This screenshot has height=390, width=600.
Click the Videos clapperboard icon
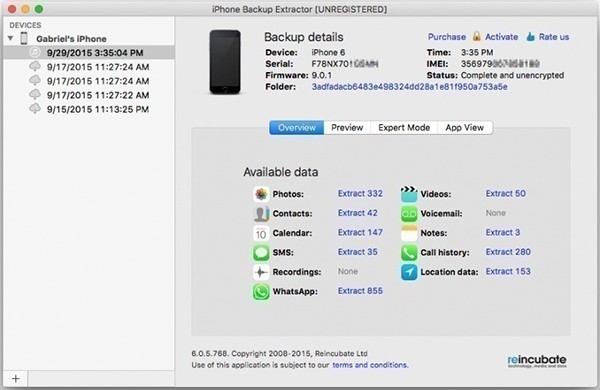point(409,194)
